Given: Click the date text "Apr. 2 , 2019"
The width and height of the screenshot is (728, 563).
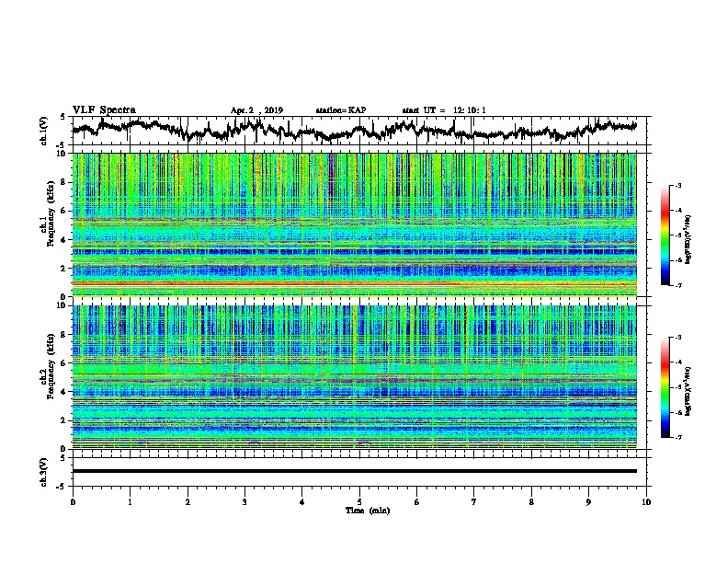Looking at the screenshot, I should click(256, 110).
